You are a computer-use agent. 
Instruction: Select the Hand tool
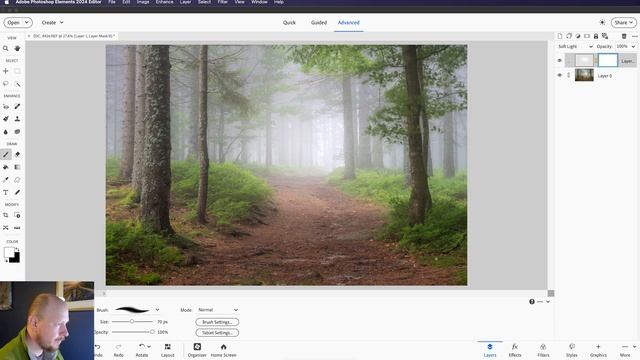pyautogui.click(x=17, y=49)
